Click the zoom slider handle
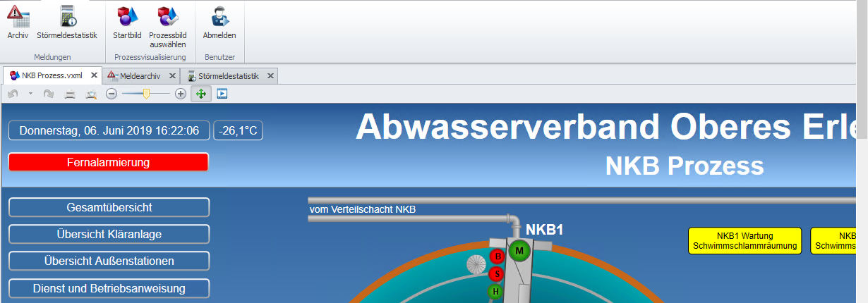Screen dimensions: 868x303 point(146,93)
